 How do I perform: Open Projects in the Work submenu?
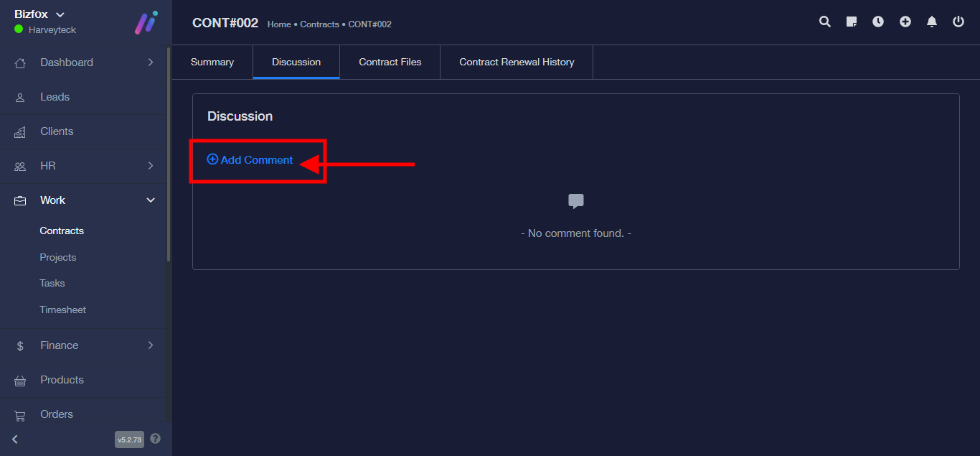pyautogui.click(x=58, y=257)
